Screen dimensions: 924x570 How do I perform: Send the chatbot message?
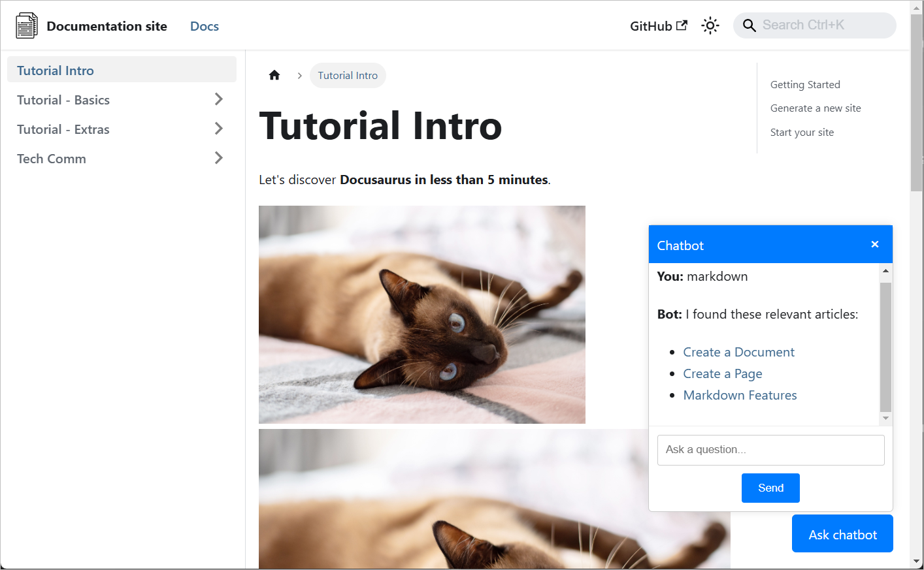(x=770, y=488)
